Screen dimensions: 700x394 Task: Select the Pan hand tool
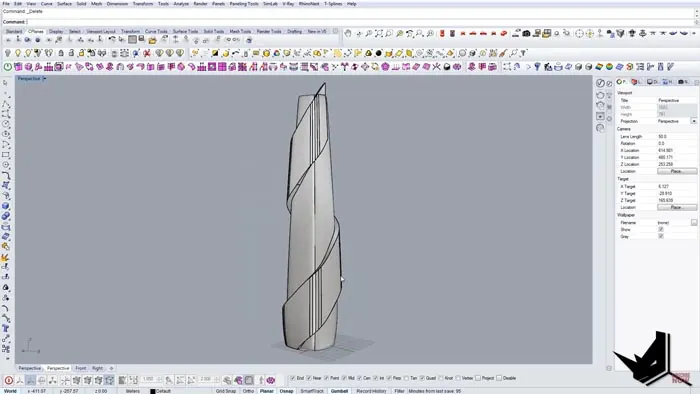click(348, 33)
